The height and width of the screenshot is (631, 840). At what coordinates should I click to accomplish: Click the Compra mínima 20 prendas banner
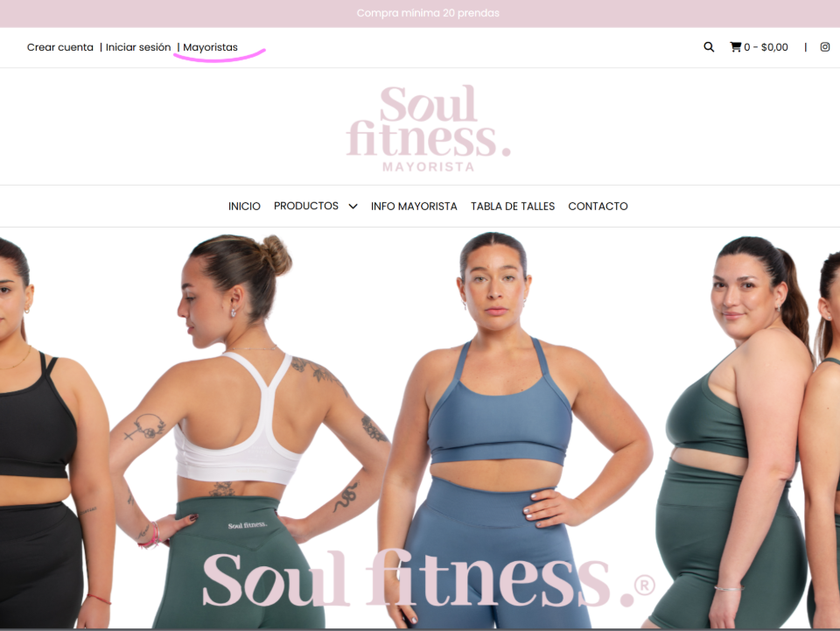tap(428, 13)
